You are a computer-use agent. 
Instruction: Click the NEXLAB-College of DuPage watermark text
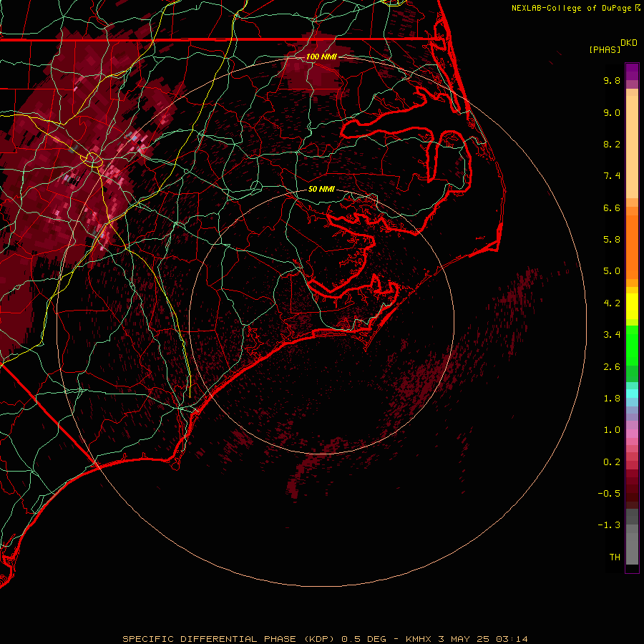coord(572,8)
